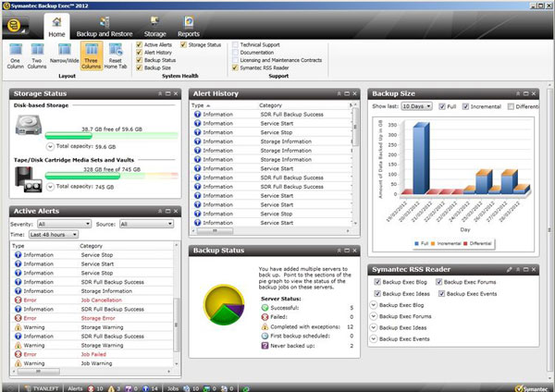Open the Backup Exec application button
The width and height of the screenshot is (555, 392).
(15, 26)
